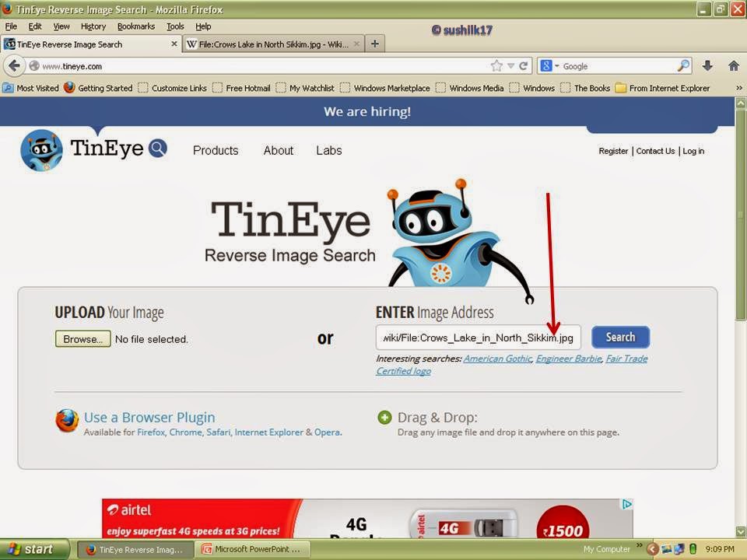Open a new tab with plus icon

coord(375,44)
